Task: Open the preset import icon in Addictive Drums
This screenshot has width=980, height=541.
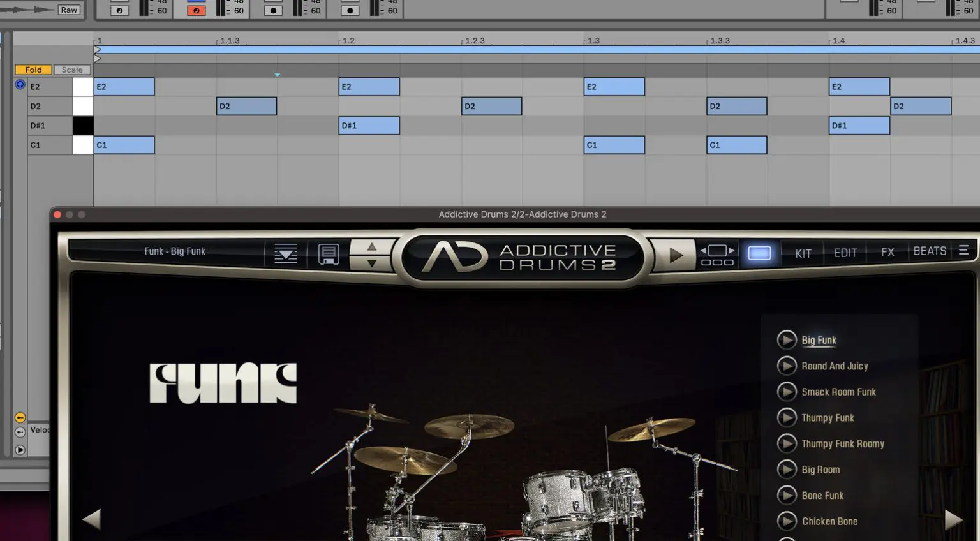Action: [285, 253]
